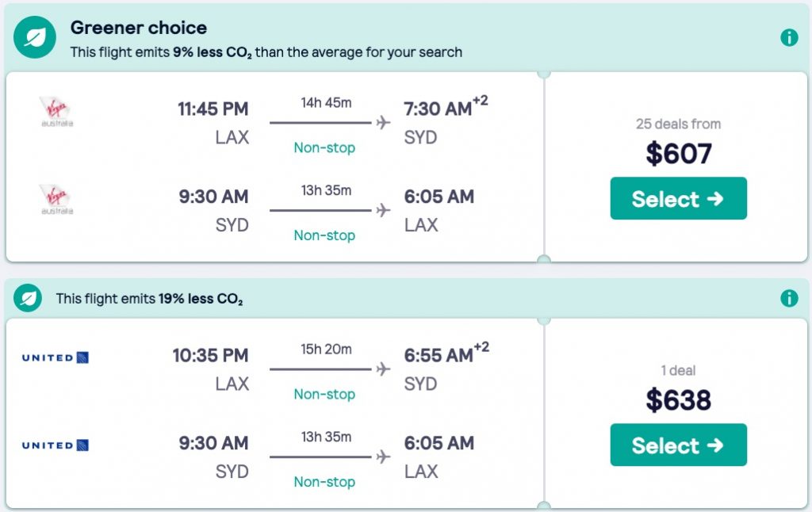Open info icon beside the Greener choice banner
812x512 pixels.
[789, 37]
